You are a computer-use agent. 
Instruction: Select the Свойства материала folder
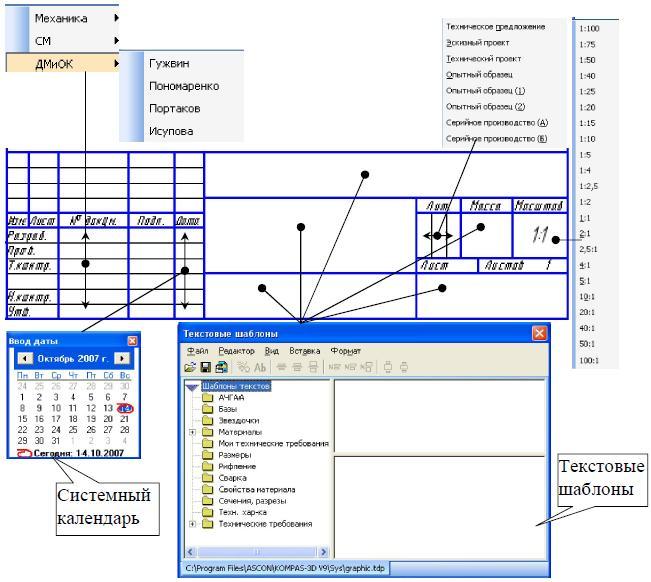click(x=257, y=489)
